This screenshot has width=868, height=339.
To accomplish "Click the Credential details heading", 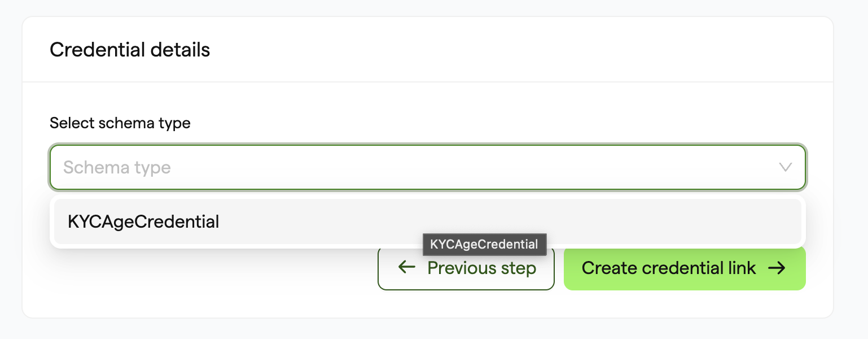I will pyautogui.click(x=130, y=50).
